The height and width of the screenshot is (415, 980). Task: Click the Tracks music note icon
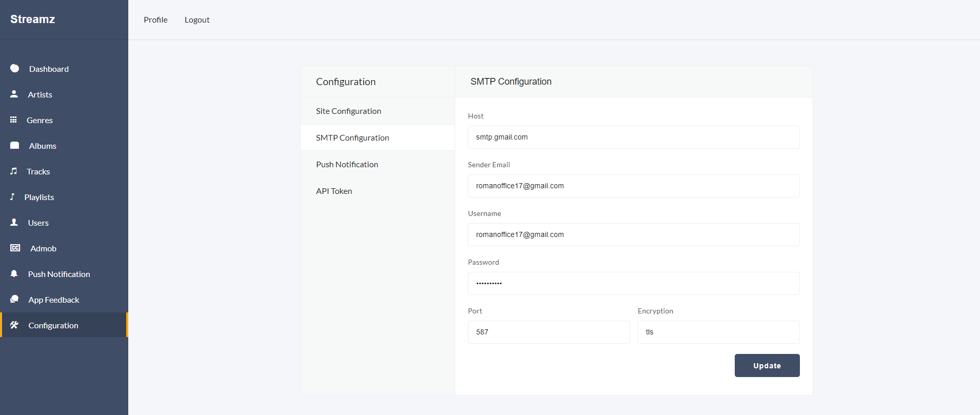(14, 171)
